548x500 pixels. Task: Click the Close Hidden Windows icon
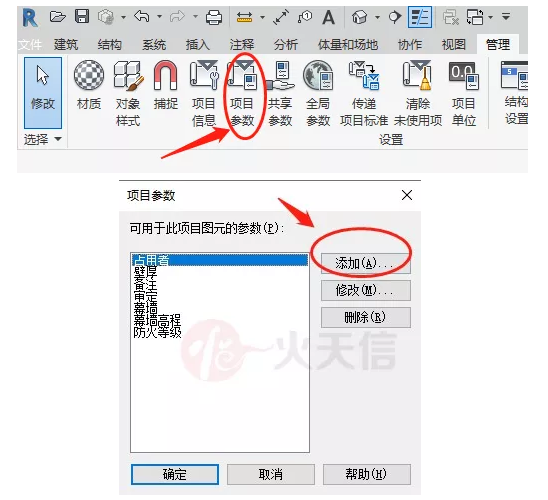pos(451,17)
